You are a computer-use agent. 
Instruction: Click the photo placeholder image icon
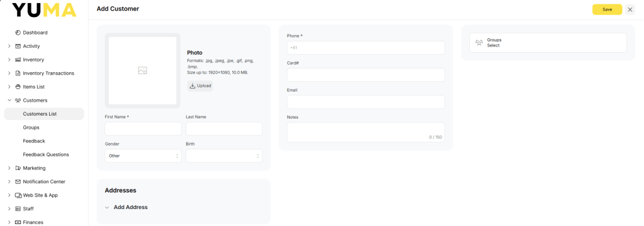(x=143, y=70)
